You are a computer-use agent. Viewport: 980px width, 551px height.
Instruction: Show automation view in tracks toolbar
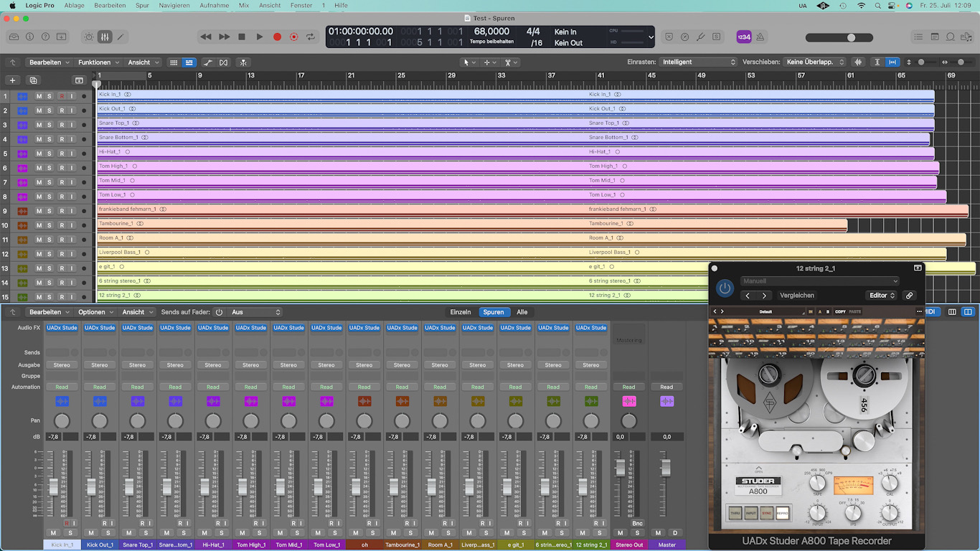point(207,62)
